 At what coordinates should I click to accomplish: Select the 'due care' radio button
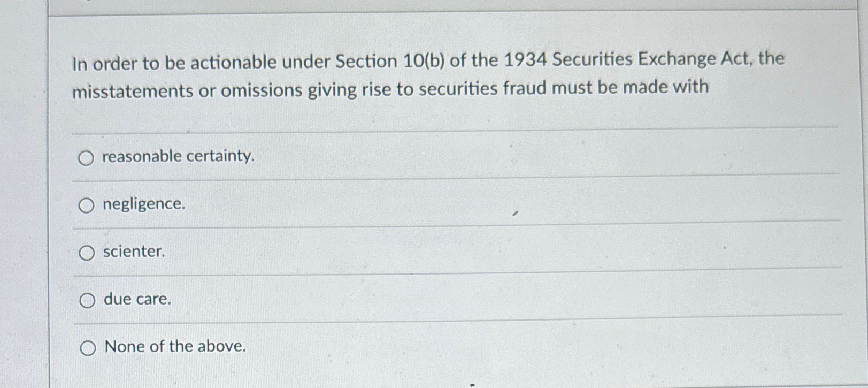point(87,300)
